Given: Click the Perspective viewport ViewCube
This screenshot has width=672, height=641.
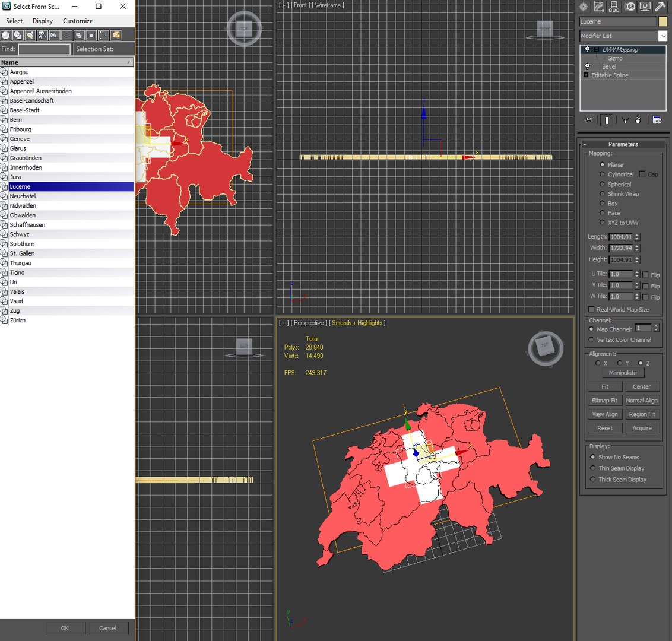Looking at the screenshot, I should click(x=545, y=348).
